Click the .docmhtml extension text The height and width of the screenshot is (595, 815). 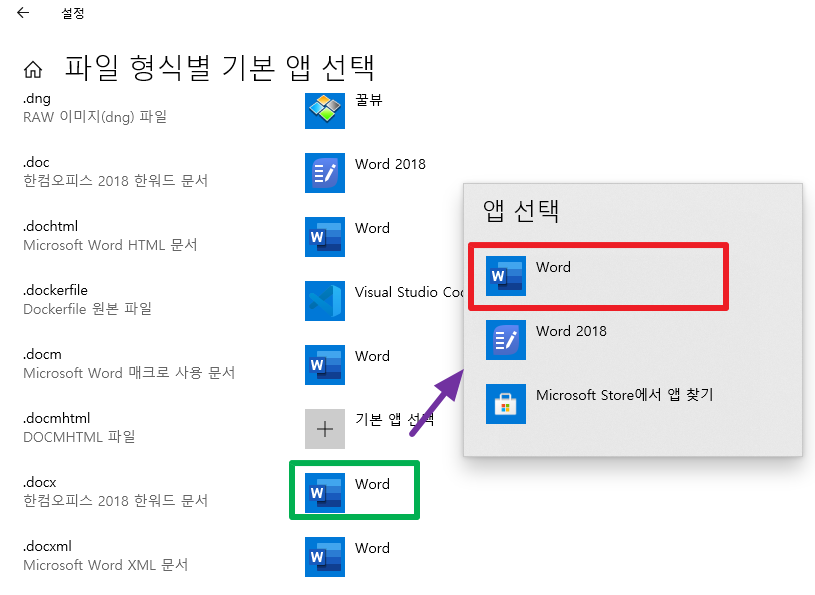click(57, 418)
